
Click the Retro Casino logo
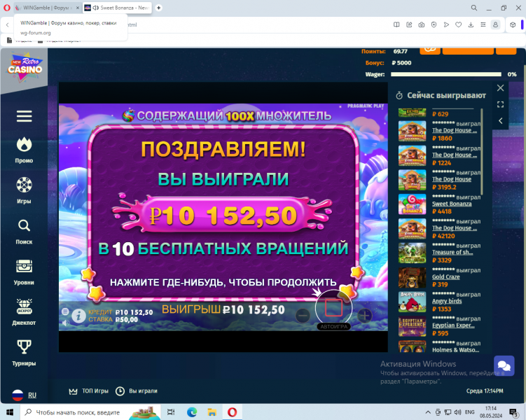(25, 67)
